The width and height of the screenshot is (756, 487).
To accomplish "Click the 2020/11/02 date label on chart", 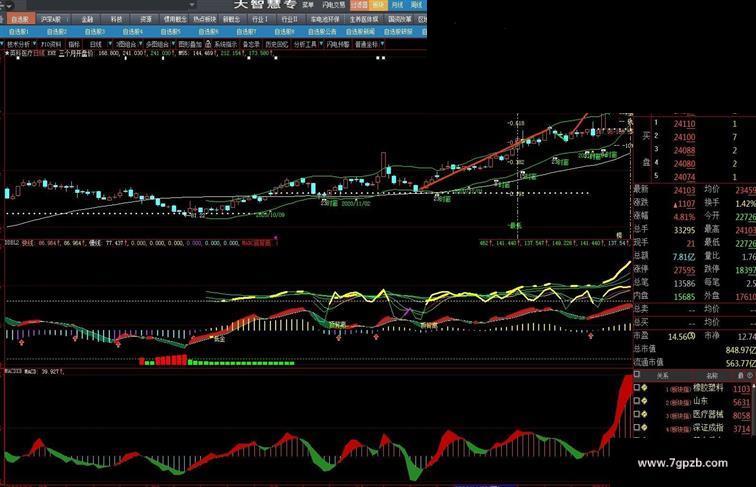I will pos(356,204).
